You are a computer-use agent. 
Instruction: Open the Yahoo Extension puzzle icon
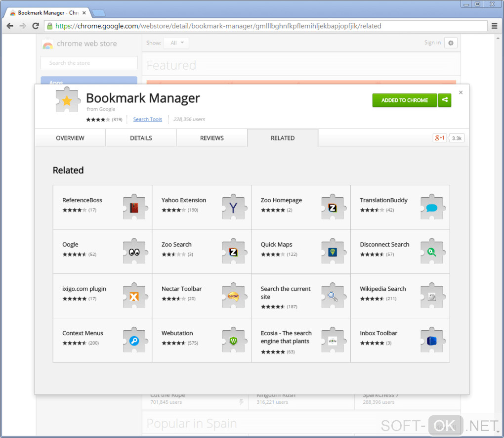pyautogui.click(x=234, y=207)
